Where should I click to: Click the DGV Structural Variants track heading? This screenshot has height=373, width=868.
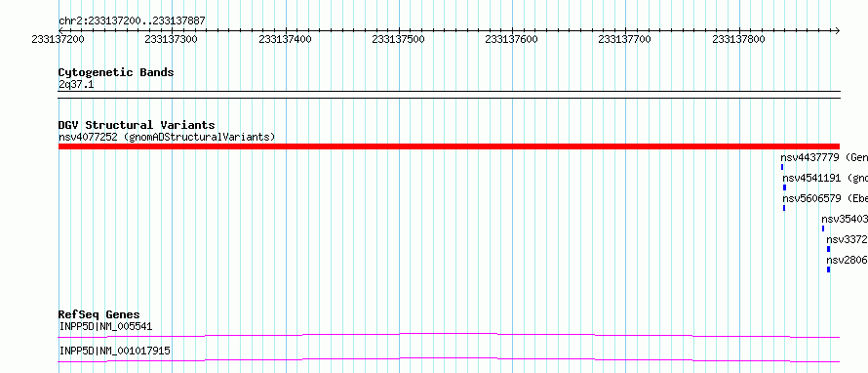(x=137, y=125)
